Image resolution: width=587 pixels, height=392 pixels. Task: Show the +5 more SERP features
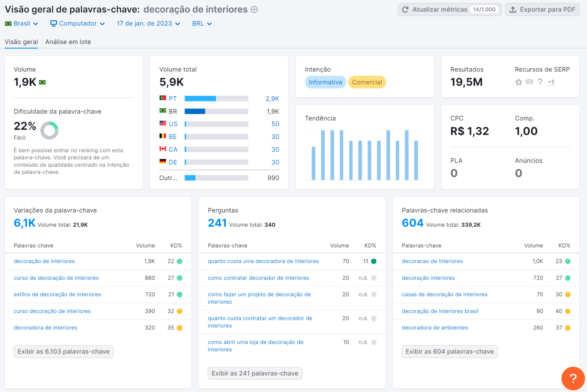point(551,82)
